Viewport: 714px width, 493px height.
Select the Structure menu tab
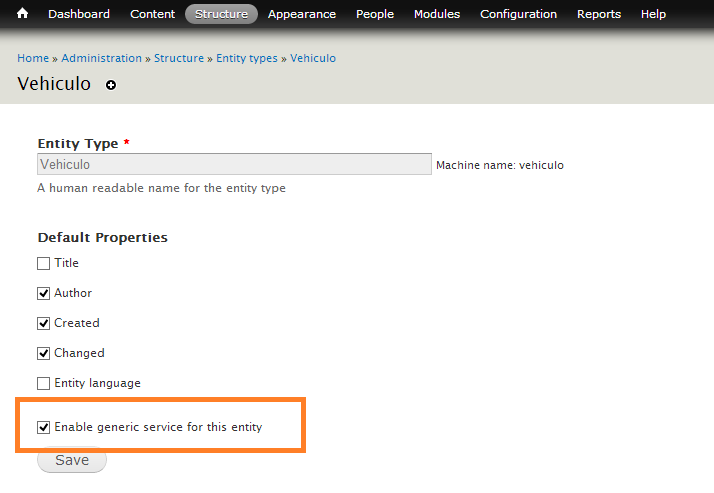221,14
